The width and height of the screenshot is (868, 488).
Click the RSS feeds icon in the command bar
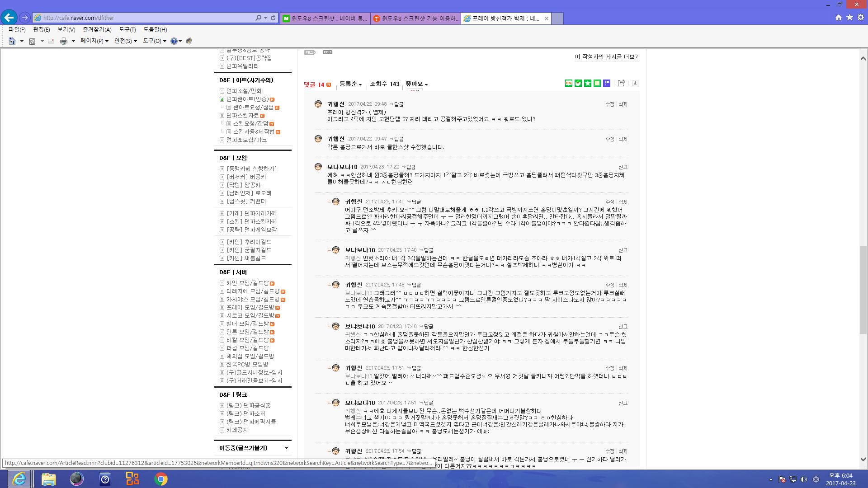point(32,41)
